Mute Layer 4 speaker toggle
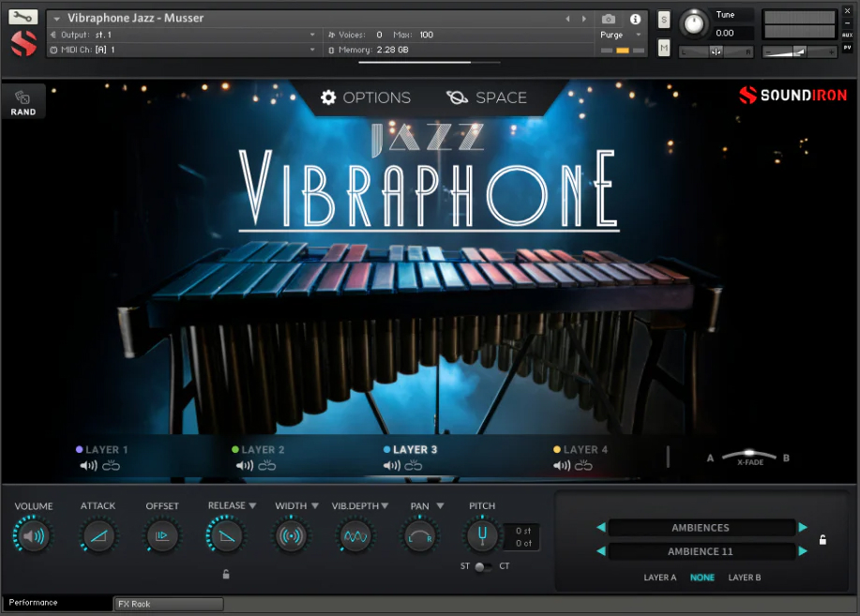This screenshot has width=860, height=616. point(562,466)
